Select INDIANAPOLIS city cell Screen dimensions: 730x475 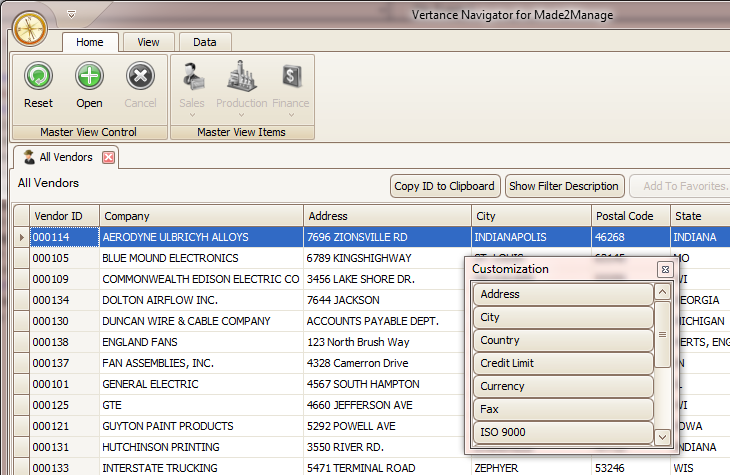click(x=531, y=237)
